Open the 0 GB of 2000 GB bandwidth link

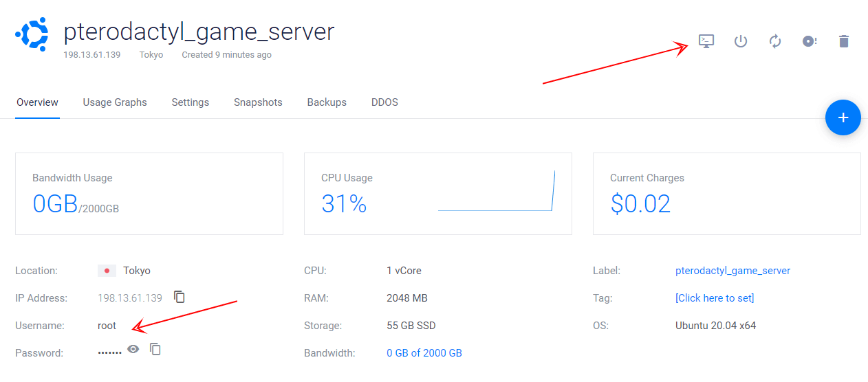(424, 353)
